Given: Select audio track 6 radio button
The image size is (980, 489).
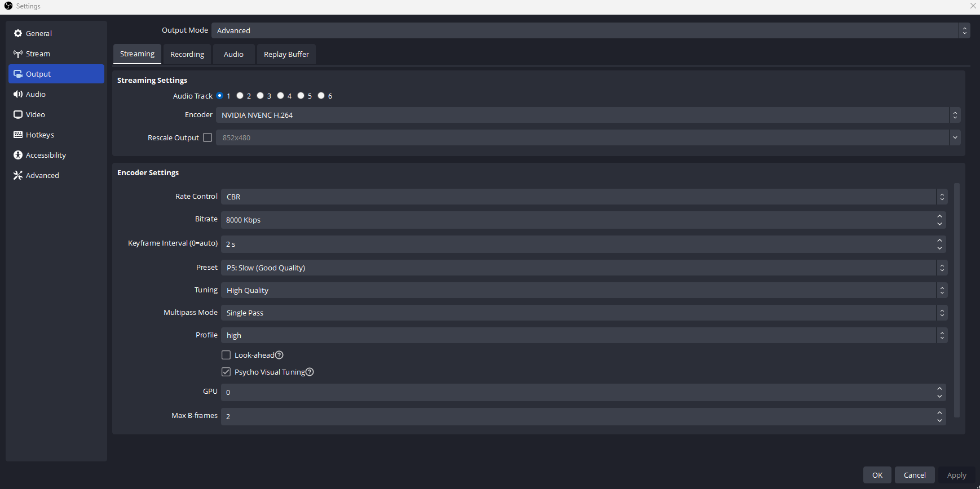Looking at the screenshot, I should point(321,96).
